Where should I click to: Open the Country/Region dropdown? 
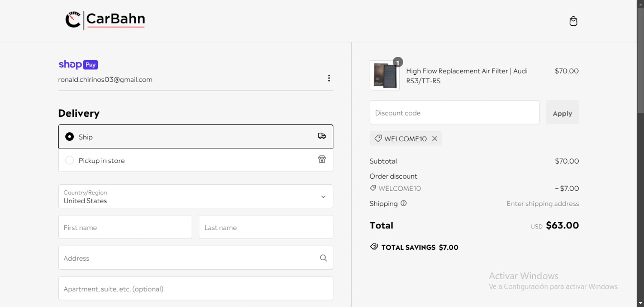[196, 196]
